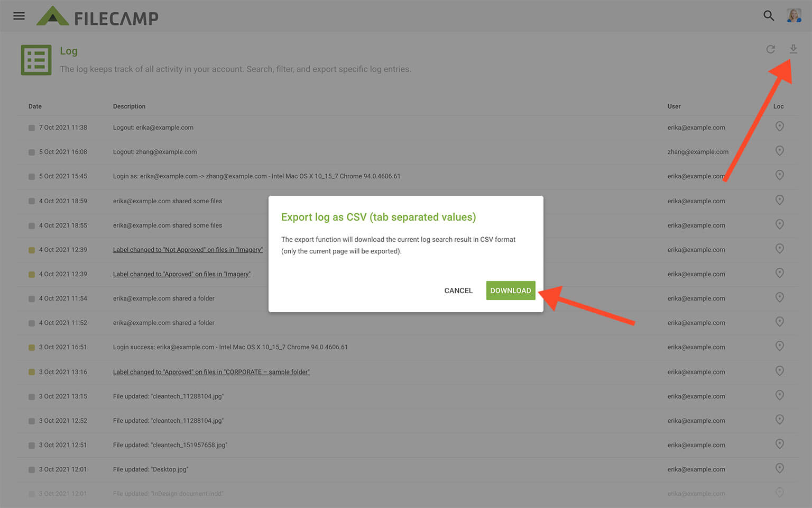The height and width of the screenshot is (508, 812).
Task: Open the search magnifier icon
Action: coord(769,16)
